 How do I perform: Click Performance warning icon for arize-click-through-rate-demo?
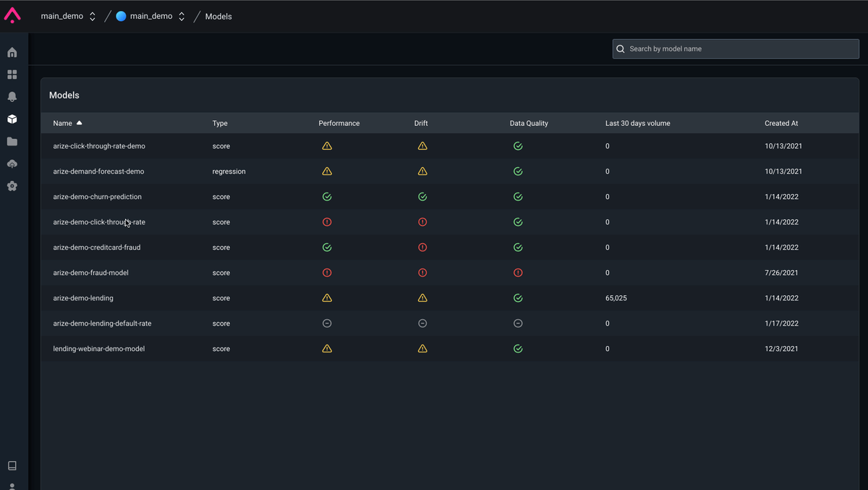327,146
